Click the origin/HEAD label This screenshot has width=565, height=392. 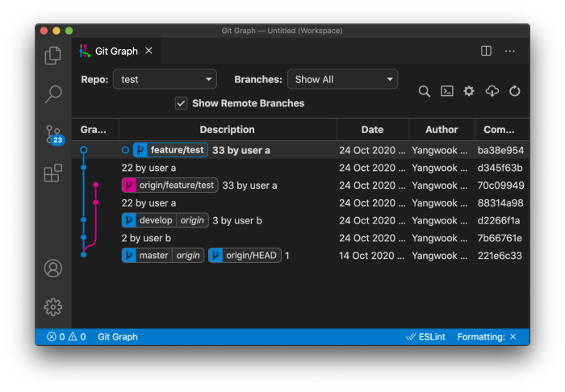tap(245, 255)
